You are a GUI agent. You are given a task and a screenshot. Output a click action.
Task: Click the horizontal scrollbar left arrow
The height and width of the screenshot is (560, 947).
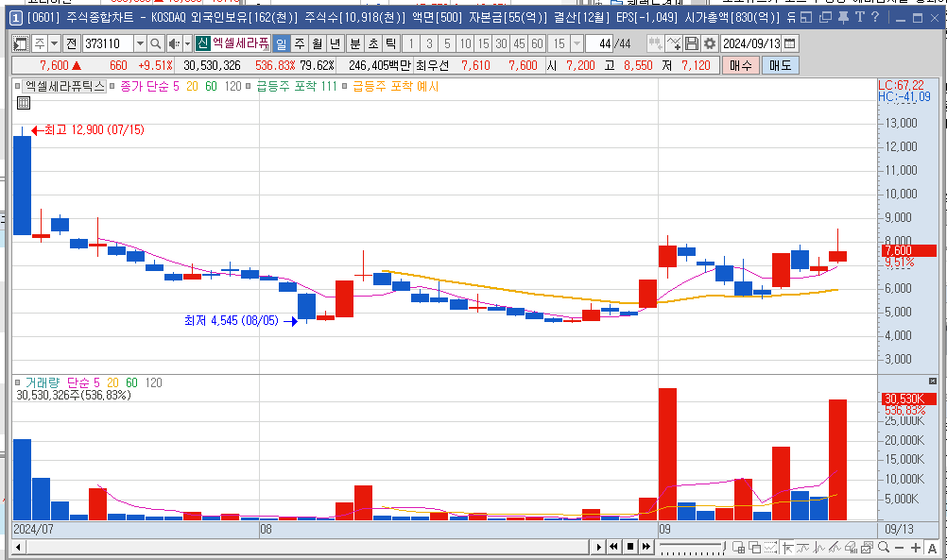tap(19, 548)
